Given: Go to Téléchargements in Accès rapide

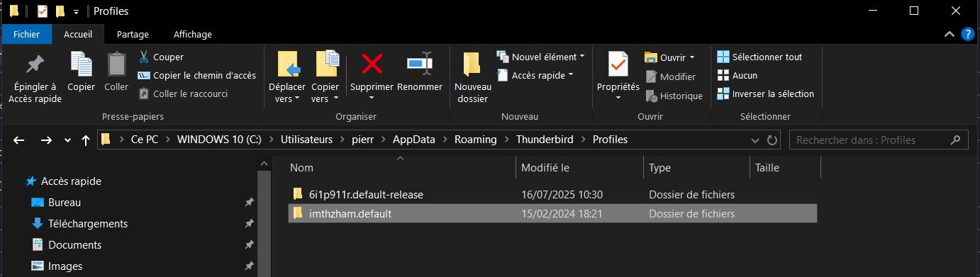Looking at the screenshot, I should (88, 223).
